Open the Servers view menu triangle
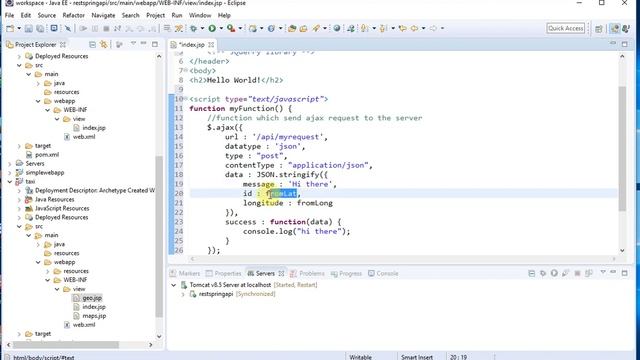This screenshot has height=360, width=640. pyautogui.click(x=603, y=272)
